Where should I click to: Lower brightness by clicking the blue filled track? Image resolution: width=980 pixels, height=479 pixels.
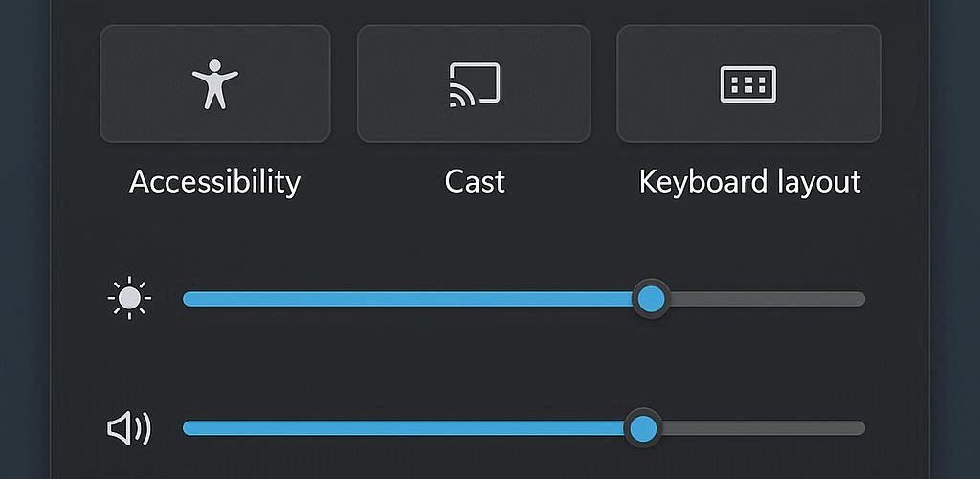point(407,299)
